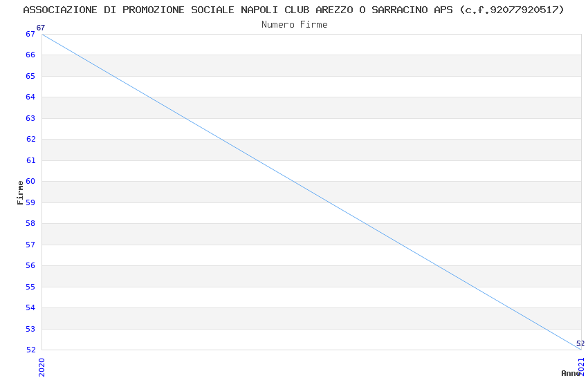Click the y-axis tick label 59
588x380 pixels.
tap(30, 202)
